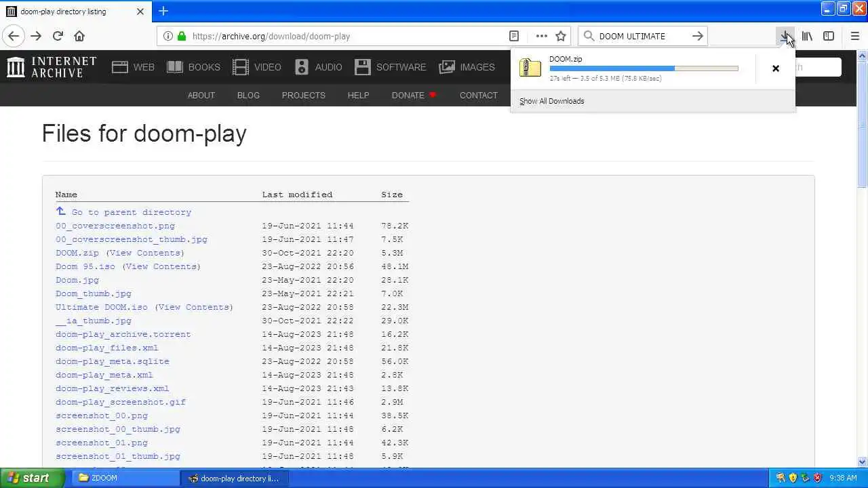Submit the DOOM ULTIMATE search with arrow
868x488 pixels.
(x=697, y=36)
